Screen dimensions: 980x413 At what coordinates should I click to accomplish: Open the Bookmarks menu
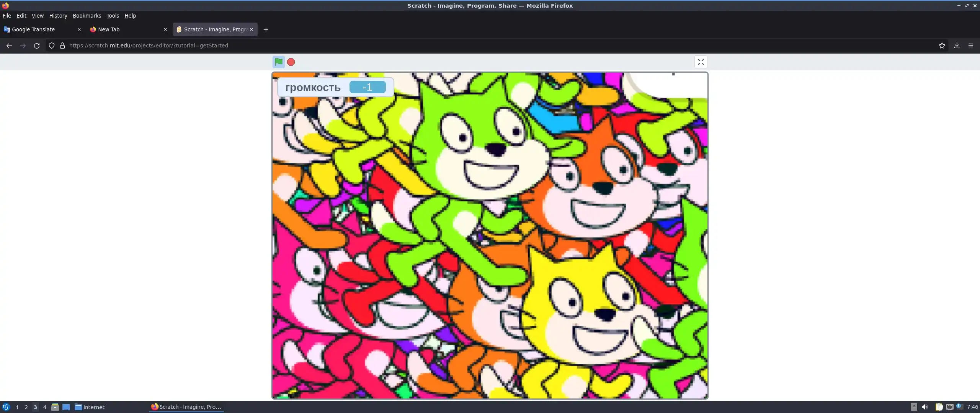pyautogui.click(x=87, y=16)
